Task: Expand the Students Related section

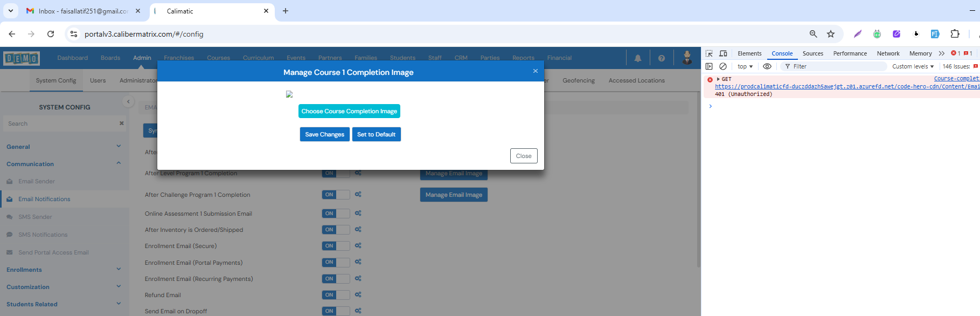Action: [64, 304]
